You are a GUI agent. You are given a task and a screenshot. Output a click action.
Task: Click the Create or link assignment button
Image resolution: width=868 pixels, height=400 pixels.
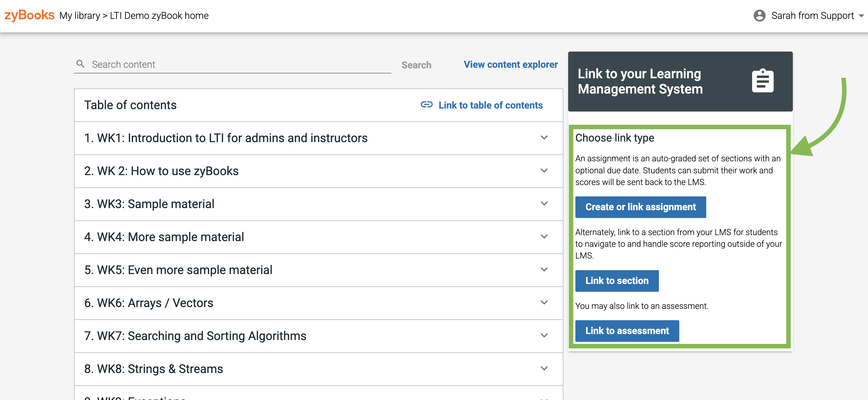click(x=641, y=207)
